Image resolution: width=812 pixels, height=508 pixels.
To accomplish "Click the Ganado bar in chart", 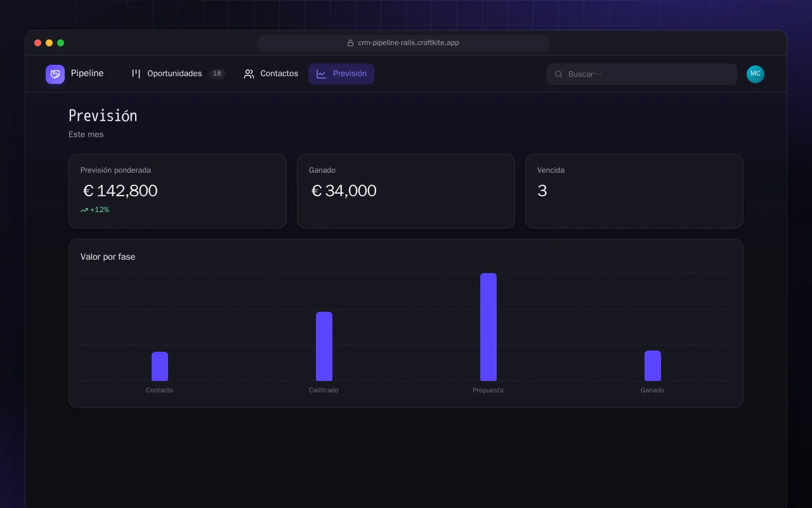I will [653, 366].
